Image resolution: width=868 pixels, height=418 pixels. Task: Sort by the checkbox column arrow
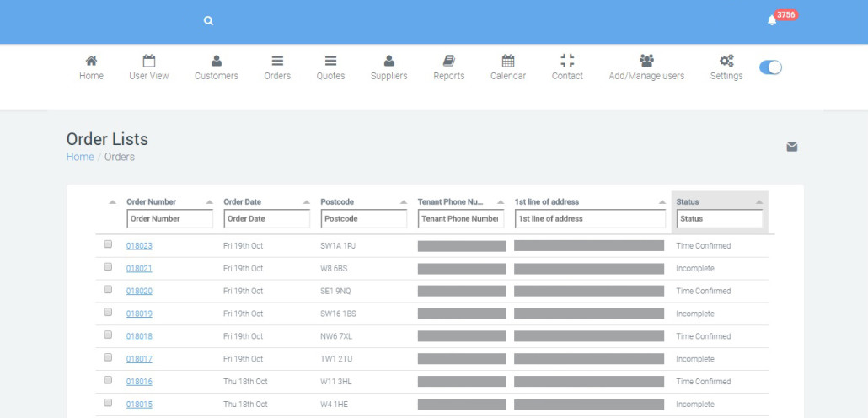coord(112,202)
